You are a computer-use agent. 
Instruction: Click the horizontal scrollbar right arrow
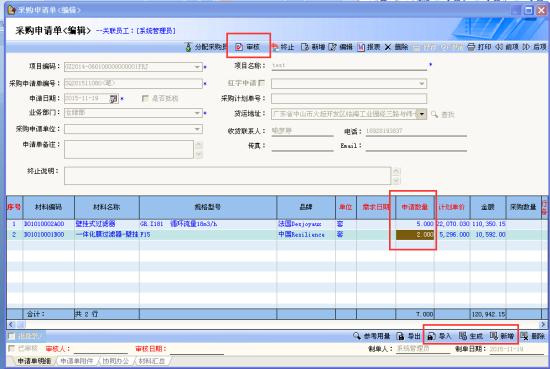pyautogui.click(x=543, y=324)
